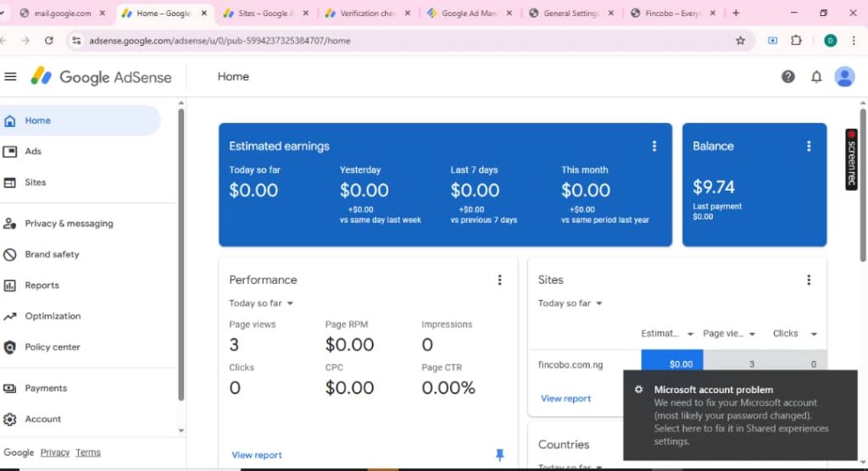Viewport: 868px width, 471px height.
Task: Go to Payments in the sidebar
Action: 46,389
